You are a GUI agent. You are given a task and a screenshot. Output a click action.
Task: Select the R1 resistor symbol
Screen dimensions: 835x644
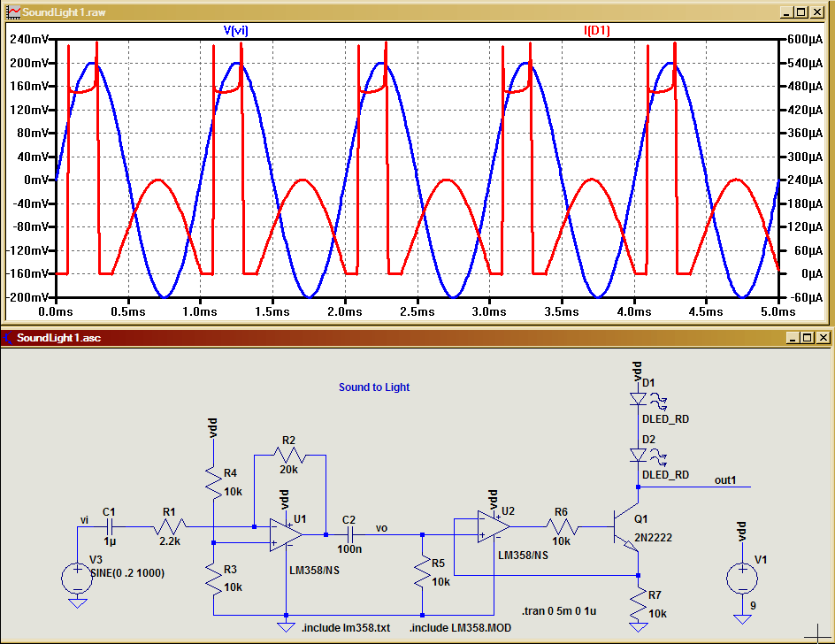[170, 527]
